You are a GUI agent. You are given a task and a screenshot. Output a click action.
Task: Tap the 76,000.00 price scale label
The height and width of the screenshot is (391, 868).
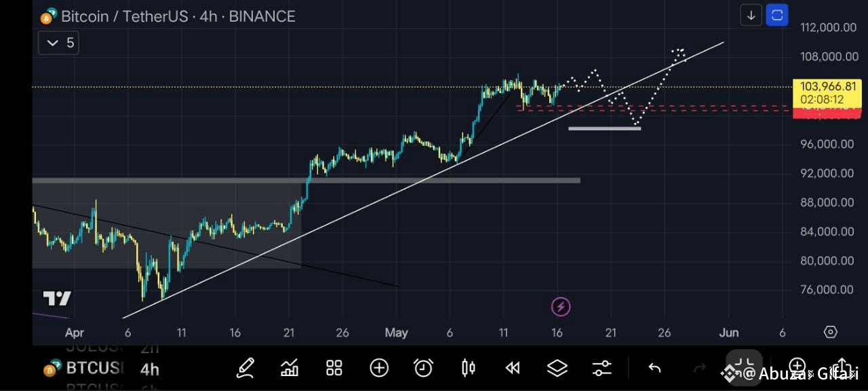point(827,290)
